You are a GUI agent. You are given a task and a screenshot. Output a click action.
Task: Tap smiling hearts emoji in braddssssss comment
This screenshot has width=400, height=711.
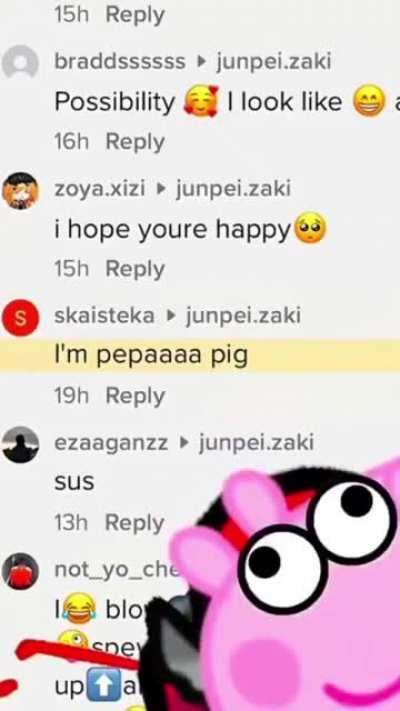[x=200, y=101]
